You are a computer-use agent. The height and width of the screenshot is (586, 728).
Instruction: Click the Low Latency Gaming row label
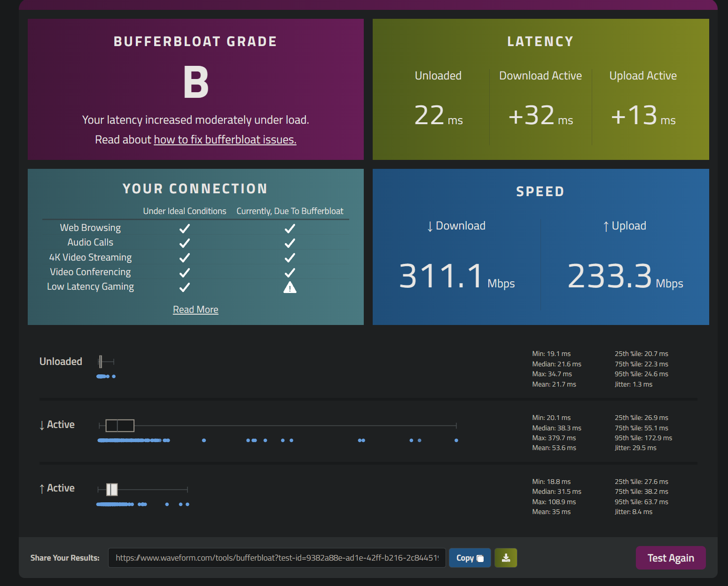90,286
